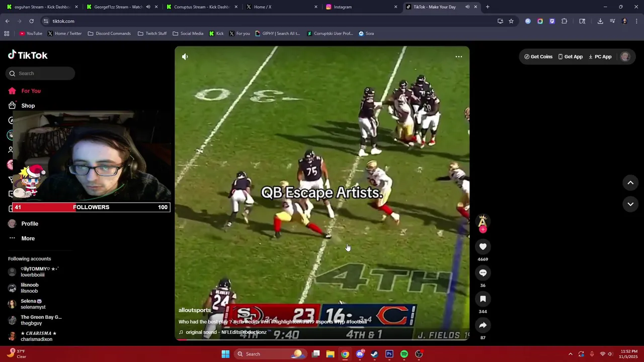
Task: Open the browser Extensions puzzle icon
Action: pyautogui.click(x=564, y=21)
